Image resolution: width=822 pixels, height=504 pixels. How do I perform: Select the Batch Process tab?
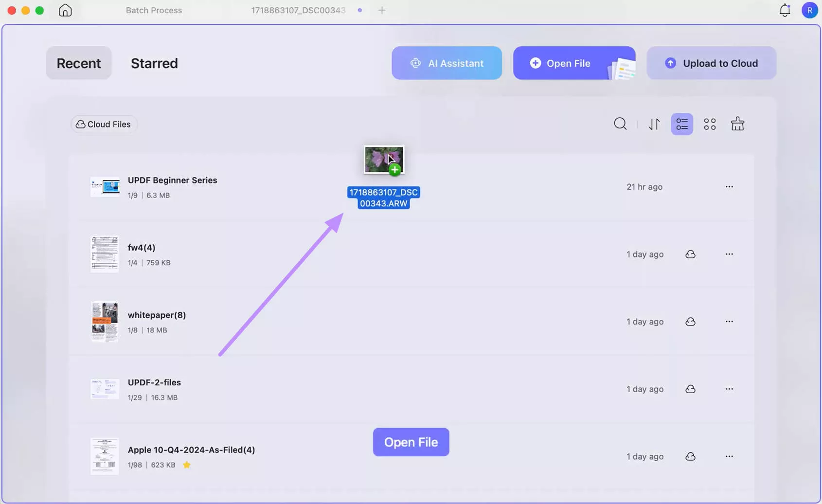(154, 10)
